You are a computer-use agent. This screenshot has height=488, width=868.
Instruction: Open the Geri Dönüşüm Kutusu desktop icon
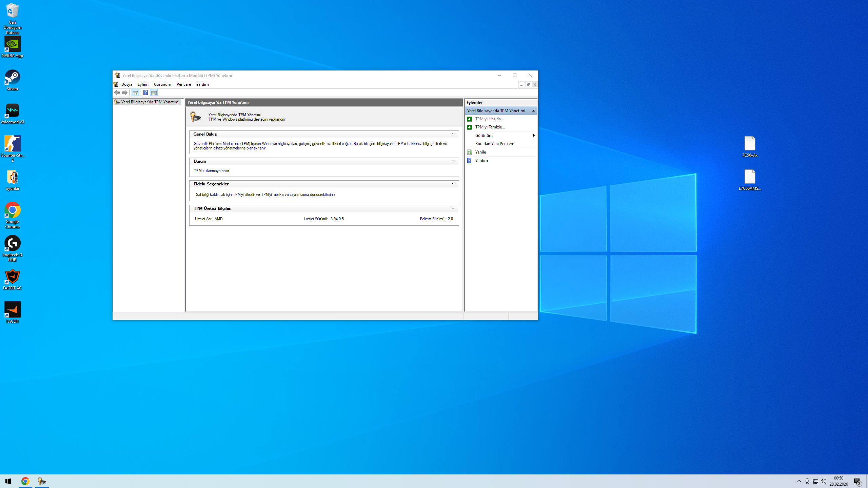[12, 18]
